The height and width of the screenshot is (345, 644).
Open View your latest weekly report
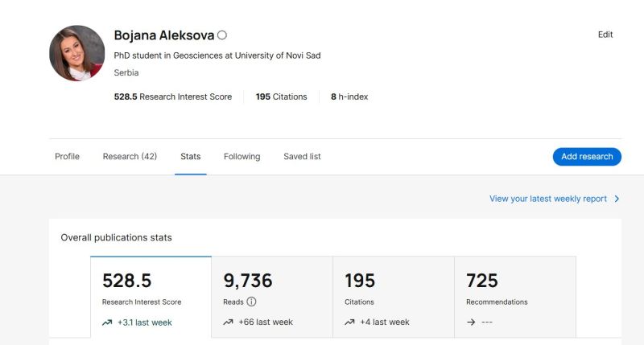pyautogui.click(x=548, y=199)
